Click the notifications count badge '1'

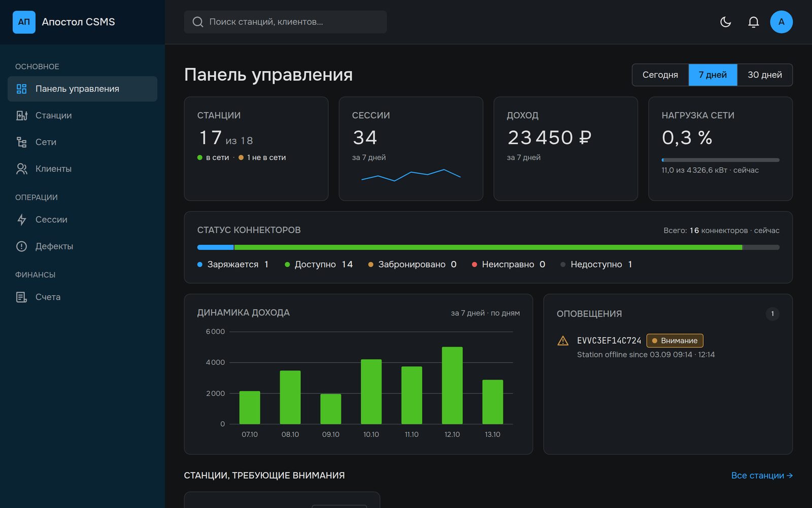point(772,313)
